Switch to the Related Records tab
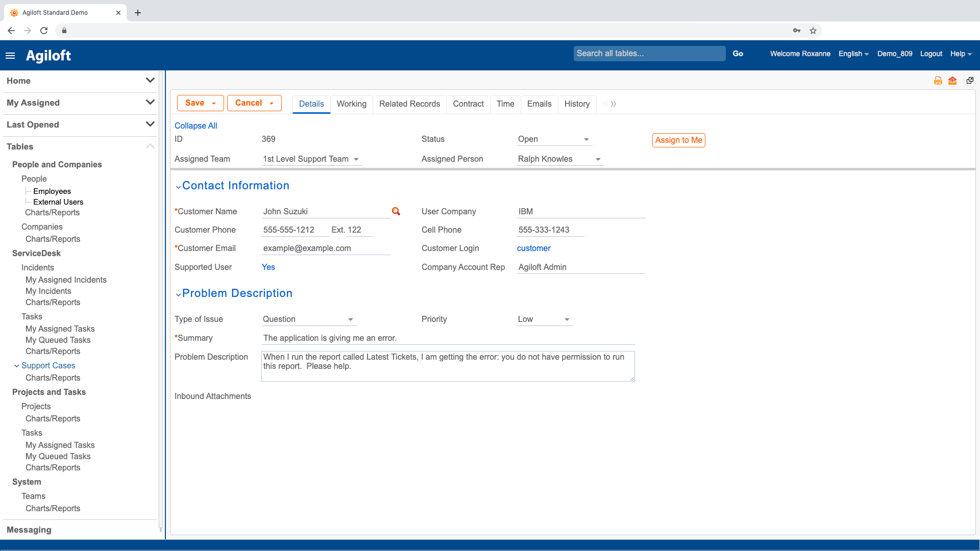The width and height of the screenshot is (980, 551). [x=409, y=104]
